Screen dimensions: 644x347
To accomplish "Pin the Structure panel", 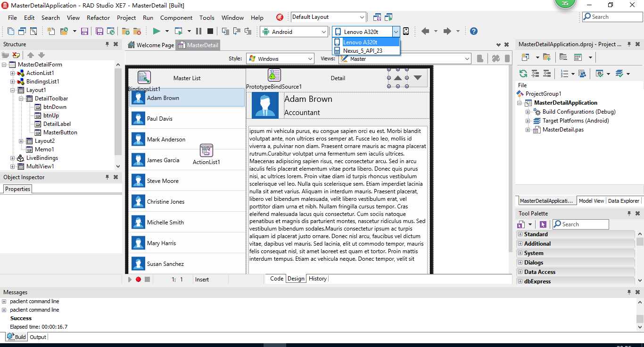I will coord(107,44).
